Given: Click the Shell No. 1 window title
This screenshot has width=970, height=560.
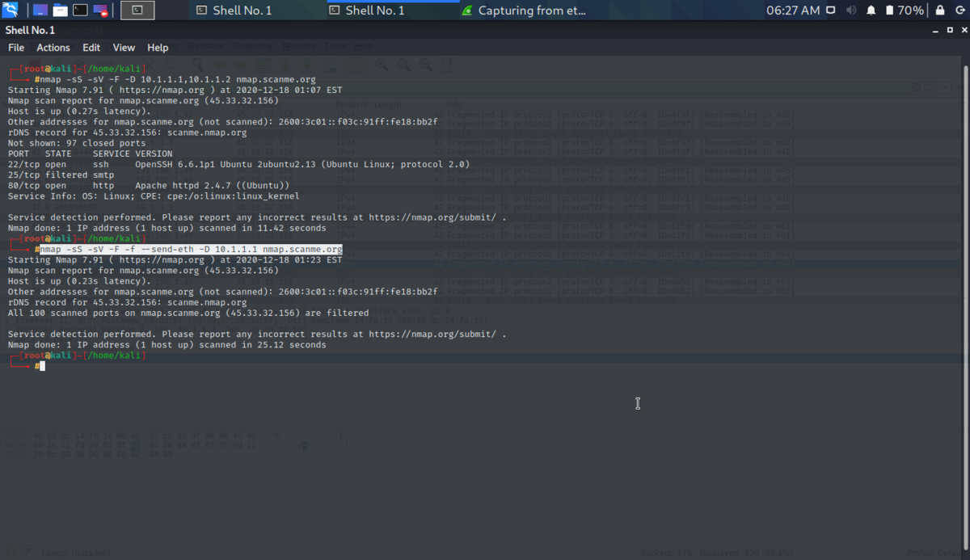Looking at the screenshot, I should (30, 30).
